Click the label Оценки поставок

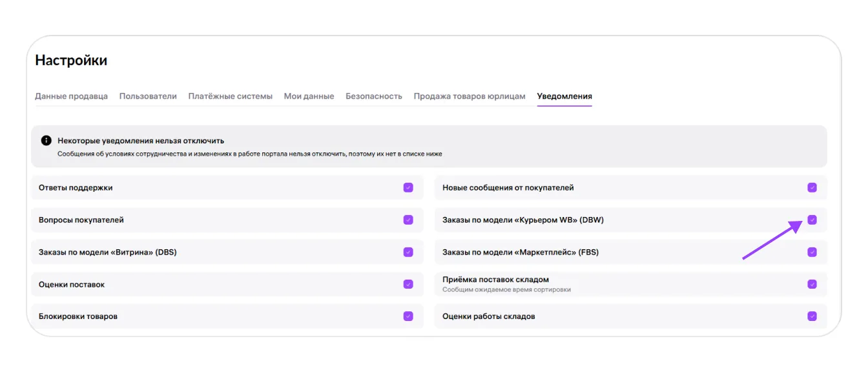(72, 284)
